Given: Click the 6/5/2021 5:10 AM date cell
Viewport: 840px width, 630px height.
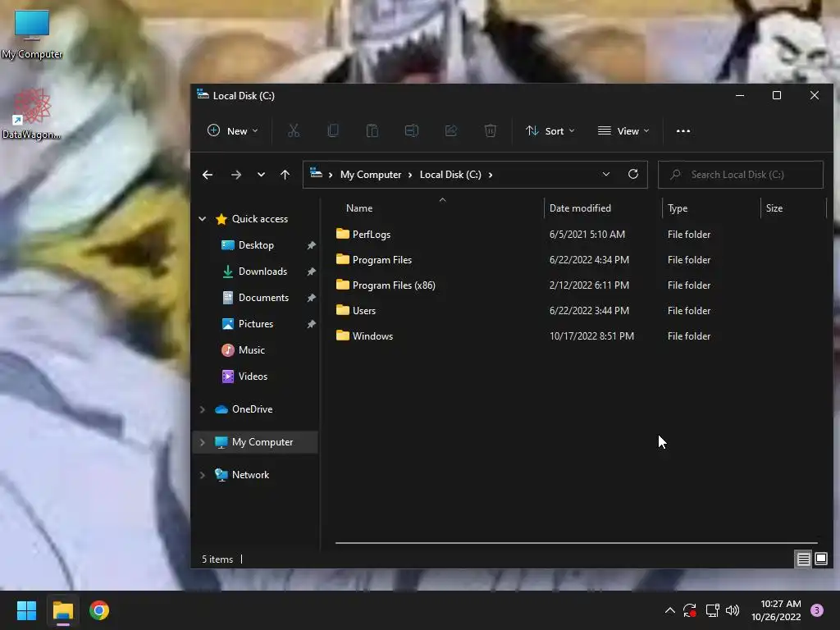Looking at the screenshot, I should tap(587, 234).
